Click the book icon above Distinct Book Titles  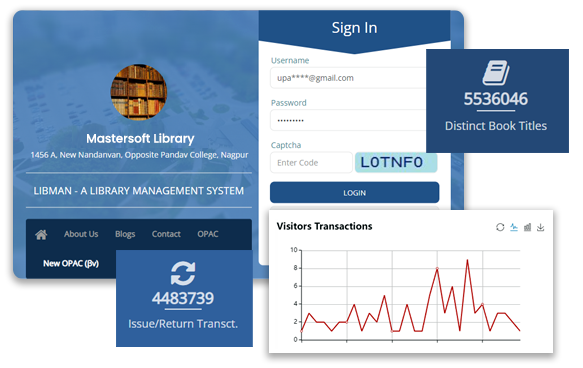[x=496, y=73]
